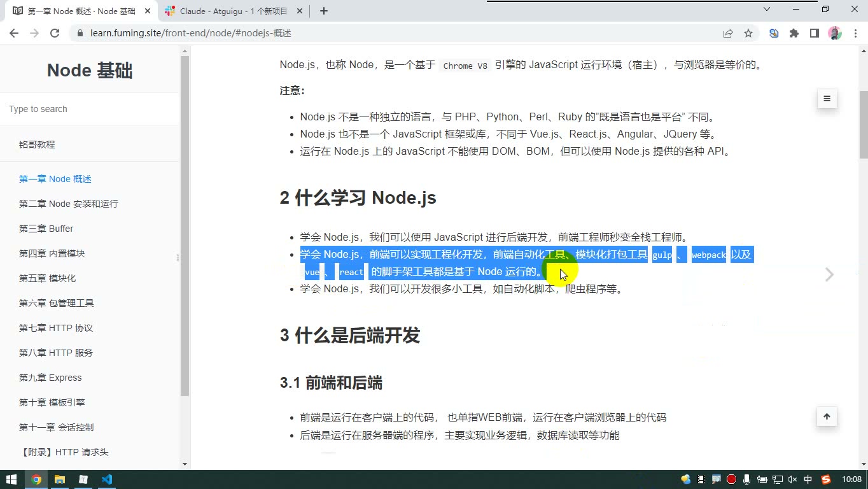Open the Chrome extensions puzzle icon

click(x=794, y=33)
